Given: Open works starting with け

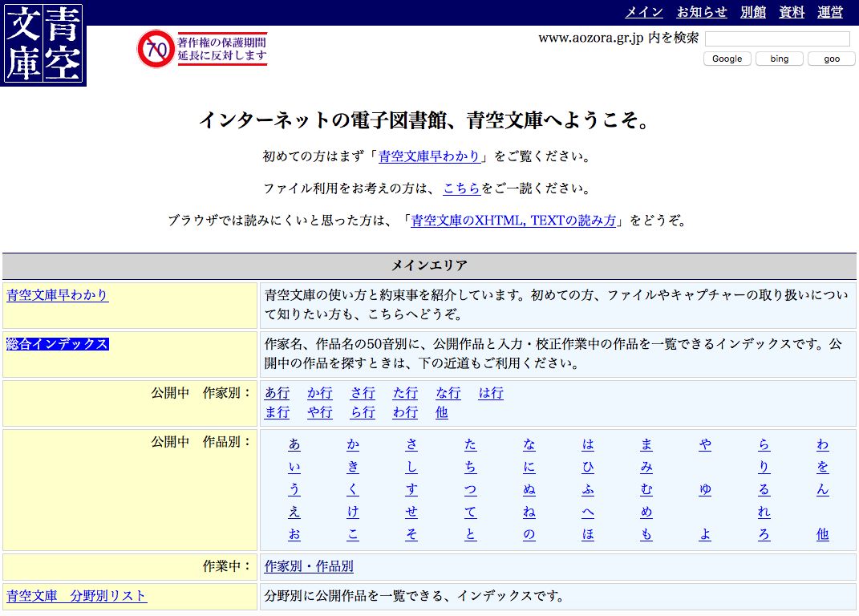Looking at the screenshot, I should point(354,512).
